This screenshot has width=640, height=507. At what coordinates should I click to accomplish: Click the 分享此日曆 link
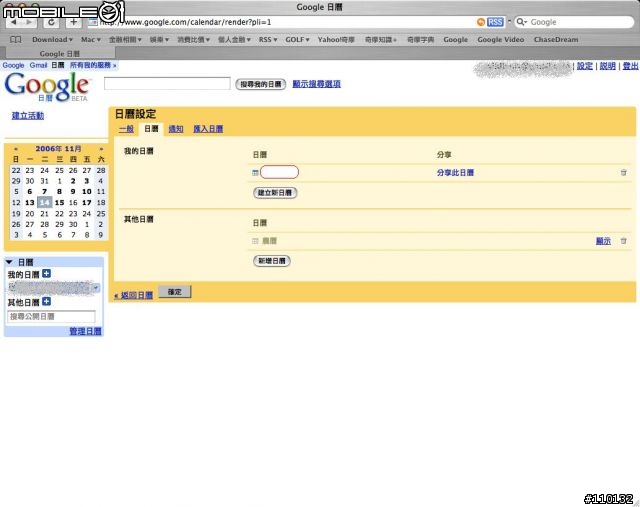coord(455,173)
